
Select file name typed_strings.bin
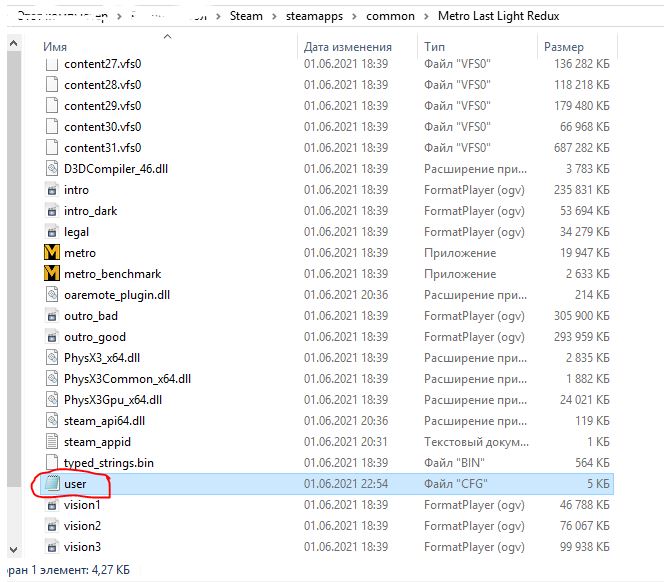tap(108, 463)
